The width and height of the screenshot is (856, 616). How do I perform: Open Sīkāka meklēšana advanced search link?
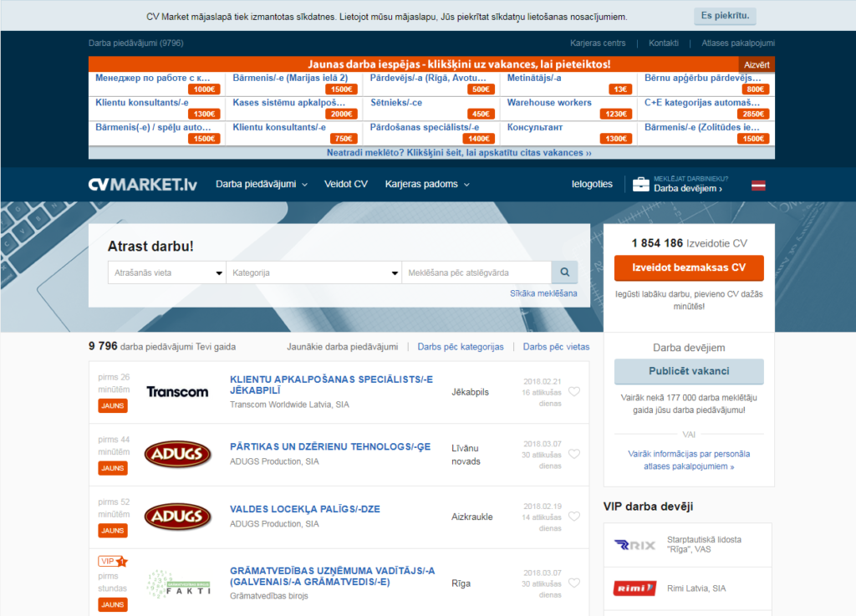(543, 293)
